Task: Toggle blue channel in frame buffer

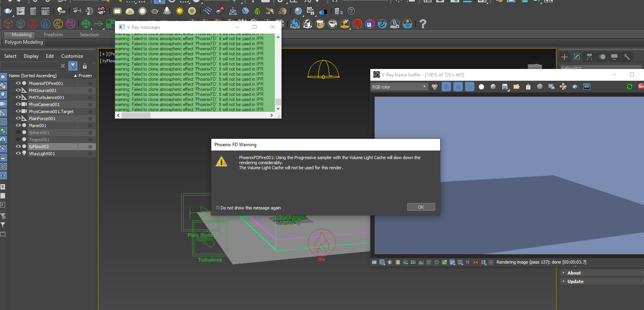Action: click(470, 87)
